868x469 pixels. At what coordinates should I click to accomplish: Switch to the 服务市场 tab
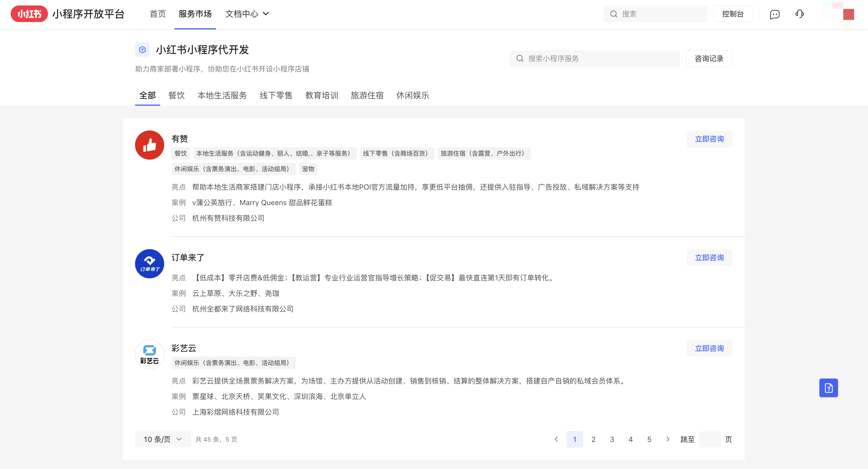tap(195, 14)
